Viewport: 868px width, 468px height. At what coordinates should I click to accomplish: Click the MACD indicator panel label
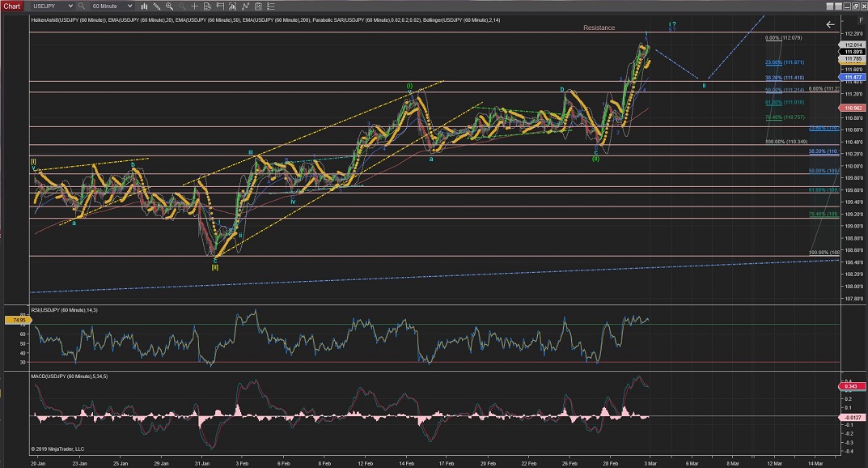63,376
